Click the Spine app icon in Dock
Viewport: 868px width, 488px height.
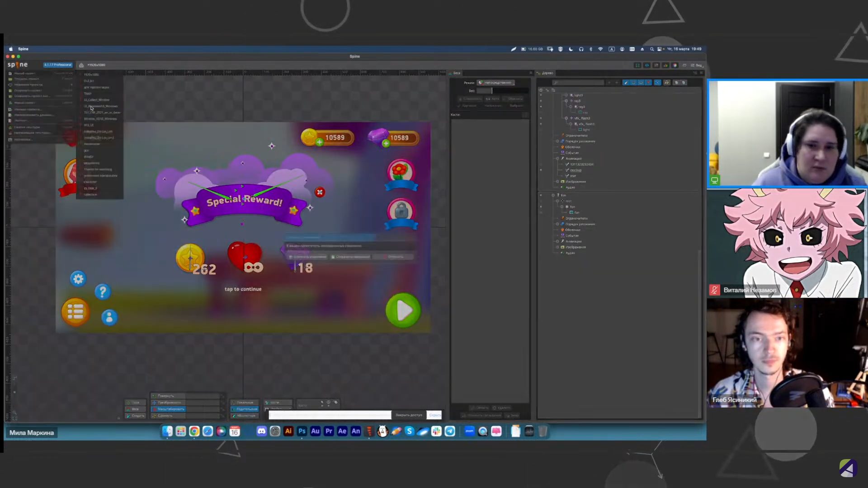click(369, 432)
